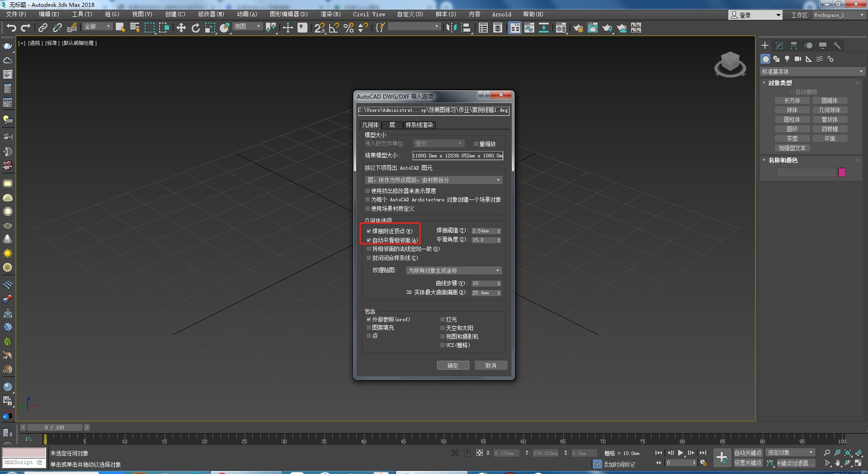
Task: Click the selection lock toggle icon
Action: pos(467,453)
